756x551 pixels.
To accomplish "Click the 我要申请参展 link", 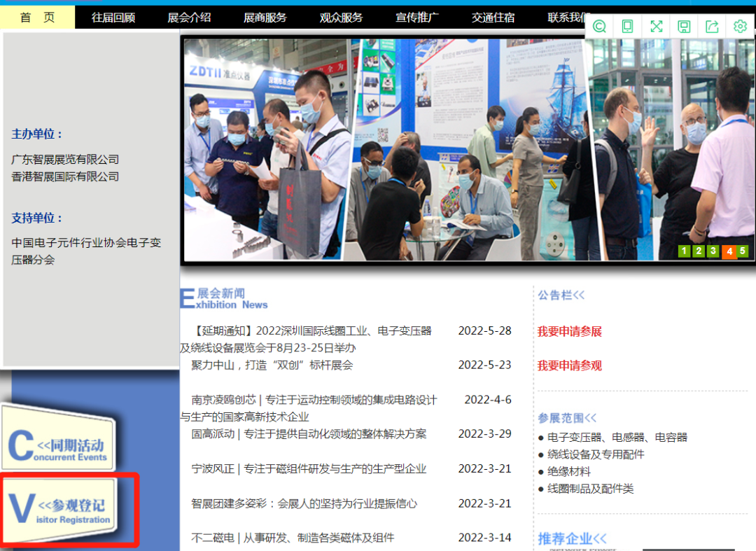I will point(569,331).
